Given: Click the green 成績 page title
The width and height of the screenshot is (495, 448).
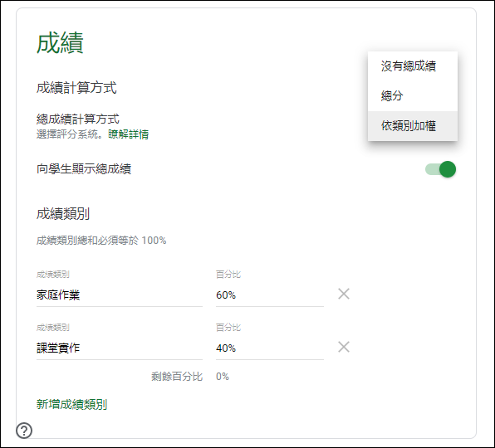Looking at the screenshot, I should point(60,42).
